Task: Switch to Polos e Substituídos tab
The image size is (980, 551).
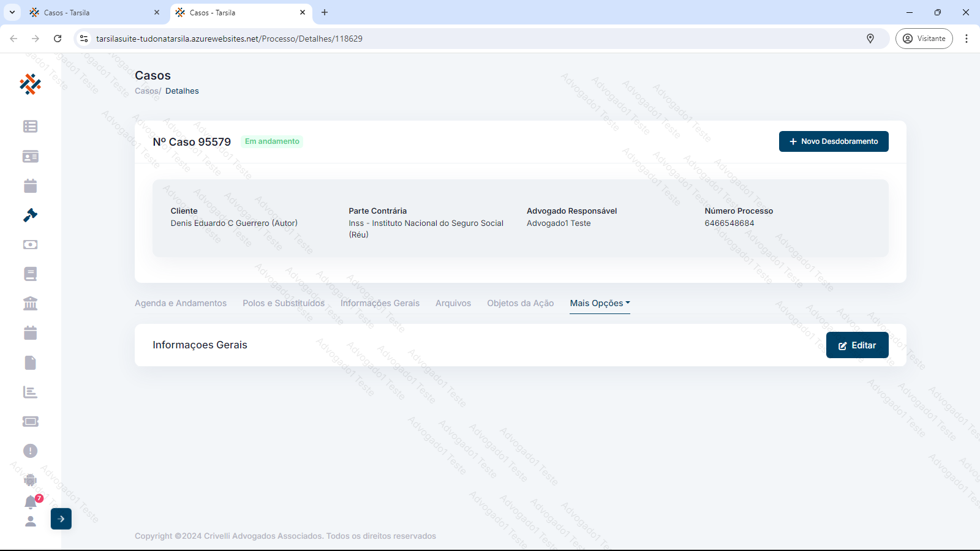Action: [x=284, y=303]
